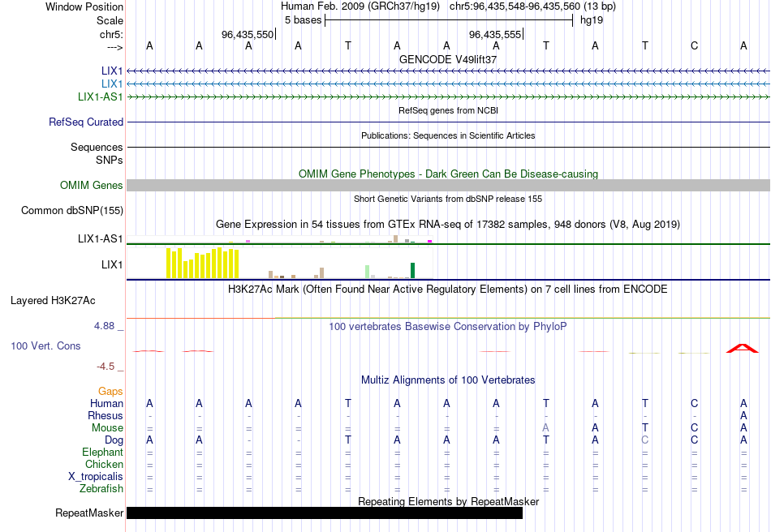
Task: Click the 5 bases scale text
Action: point(303,20)
